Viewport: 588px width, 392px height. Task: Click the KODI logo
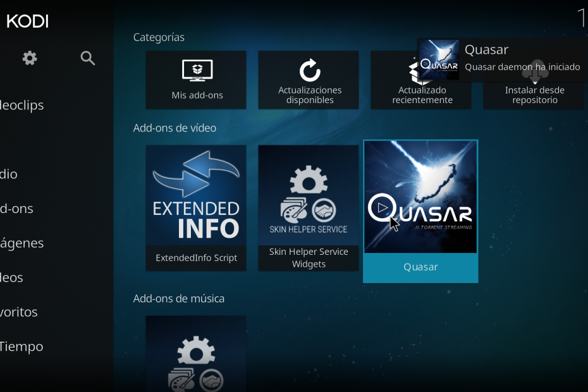click(28, 21)
